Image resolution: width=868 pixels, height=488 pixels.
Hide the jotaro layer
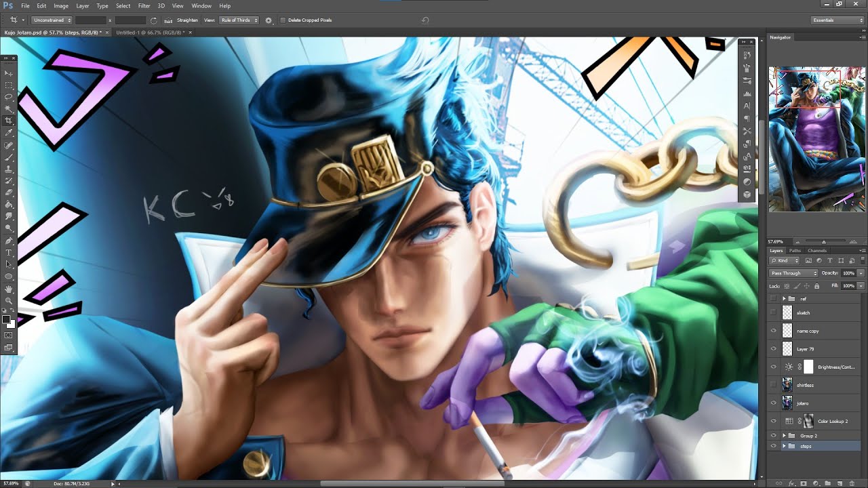(773, 403)
